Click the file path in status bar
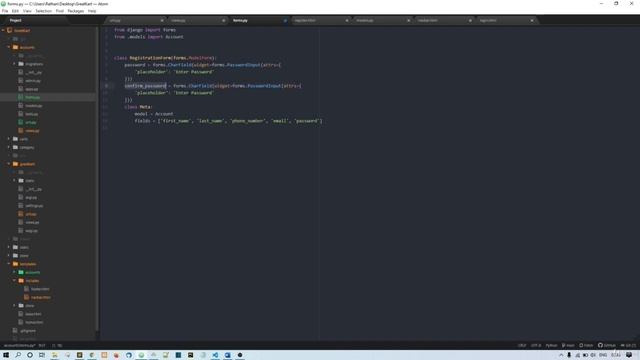640x360 pixels. tap(20, 345)
